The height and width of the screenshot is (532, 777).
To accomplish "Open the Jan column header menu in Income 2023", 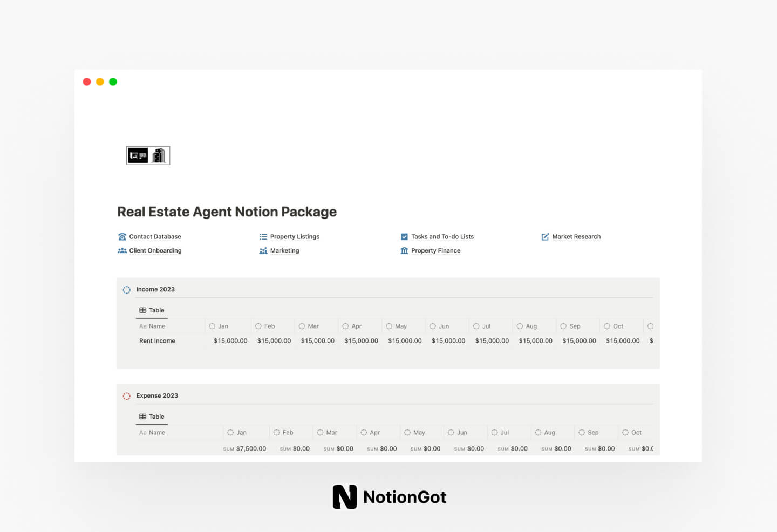I will 220,326.
